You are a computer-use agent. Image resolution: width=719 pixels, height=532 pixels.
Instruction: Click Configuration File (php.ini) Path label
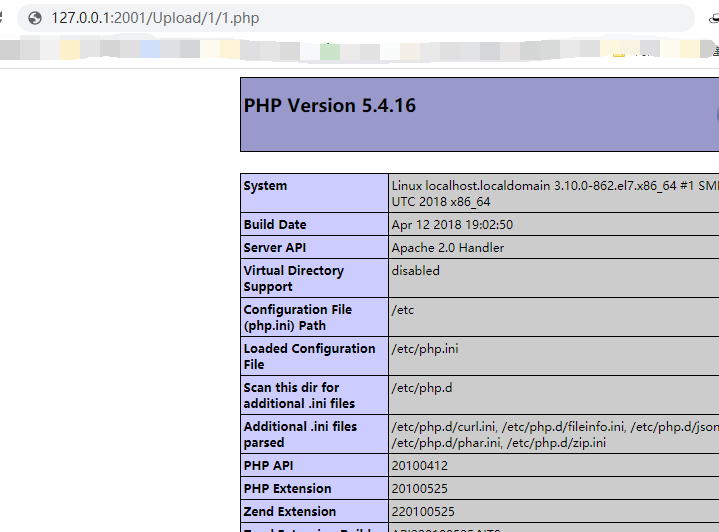(x=298, y=317)
